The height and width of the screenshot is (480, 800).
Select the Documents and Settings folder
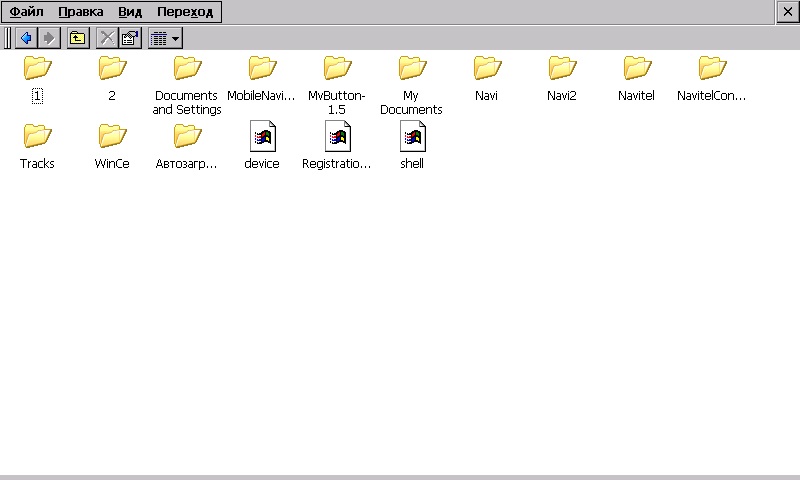187,69
